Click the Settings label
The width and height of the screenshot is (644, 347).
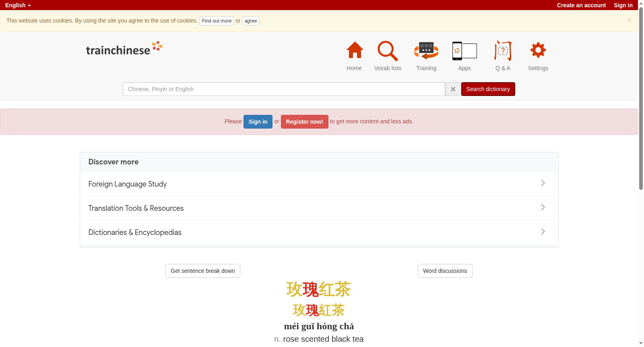(538, 68)
